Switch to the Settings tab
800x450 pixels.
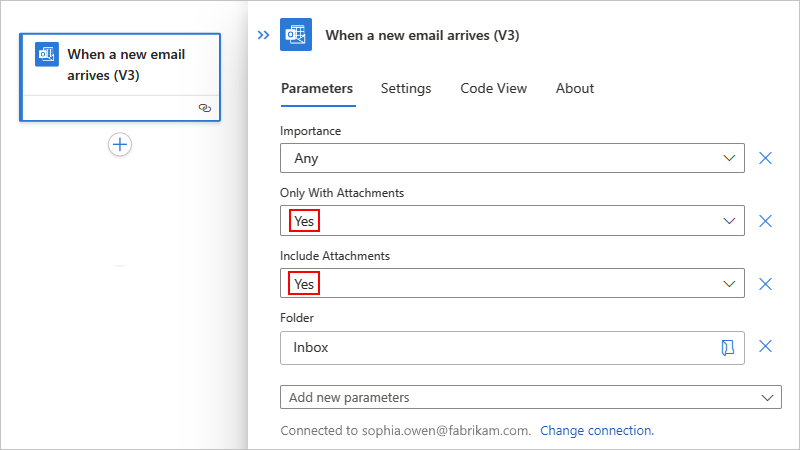point(406,88)
